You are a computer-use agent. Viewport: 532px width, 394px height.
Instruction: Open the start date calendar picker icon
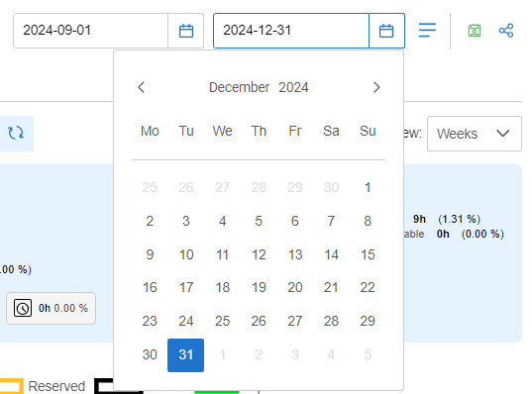(186, 31)
